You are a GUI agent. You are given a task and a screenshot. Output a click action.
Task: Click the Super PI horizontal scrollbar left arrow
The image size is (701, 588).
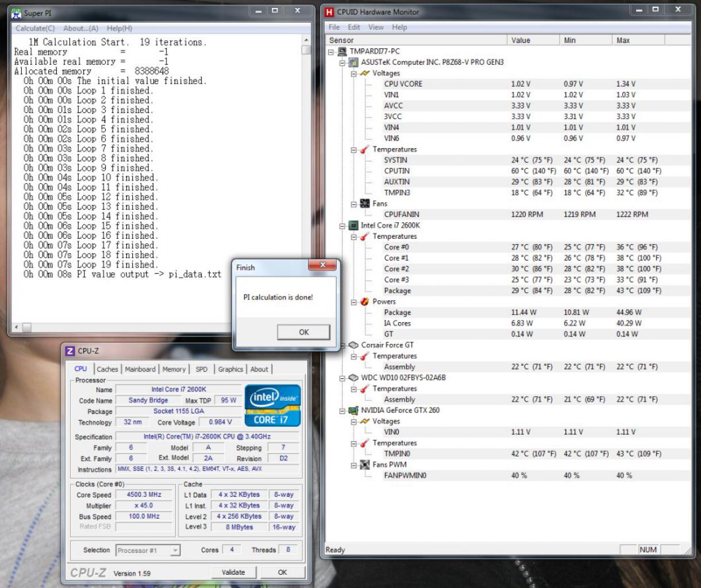[x=16, y=327]
